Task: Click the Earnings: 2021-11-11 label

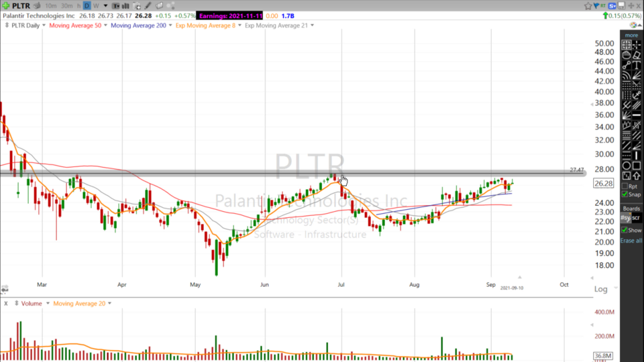Action: pos(230,15)
